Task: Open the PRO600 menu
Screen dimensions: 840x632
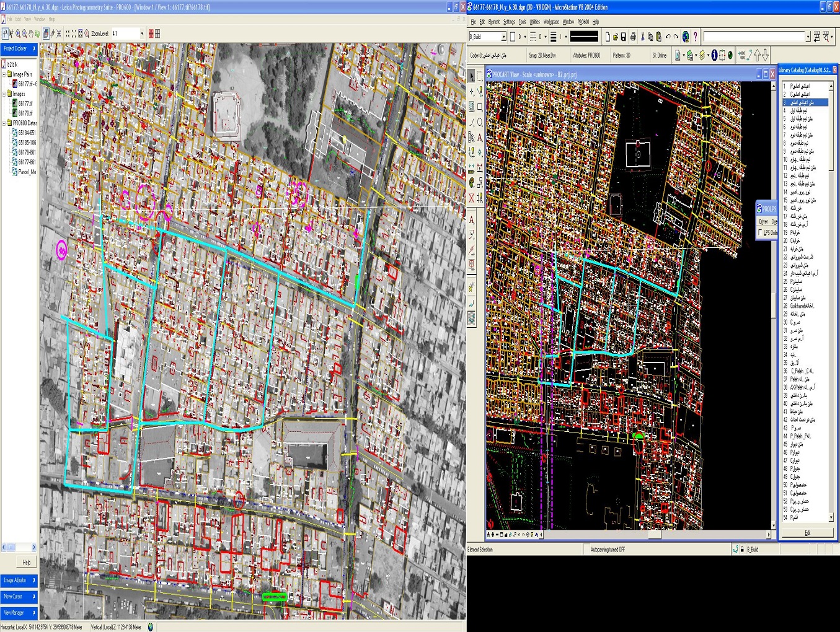Action: (583, 22)
